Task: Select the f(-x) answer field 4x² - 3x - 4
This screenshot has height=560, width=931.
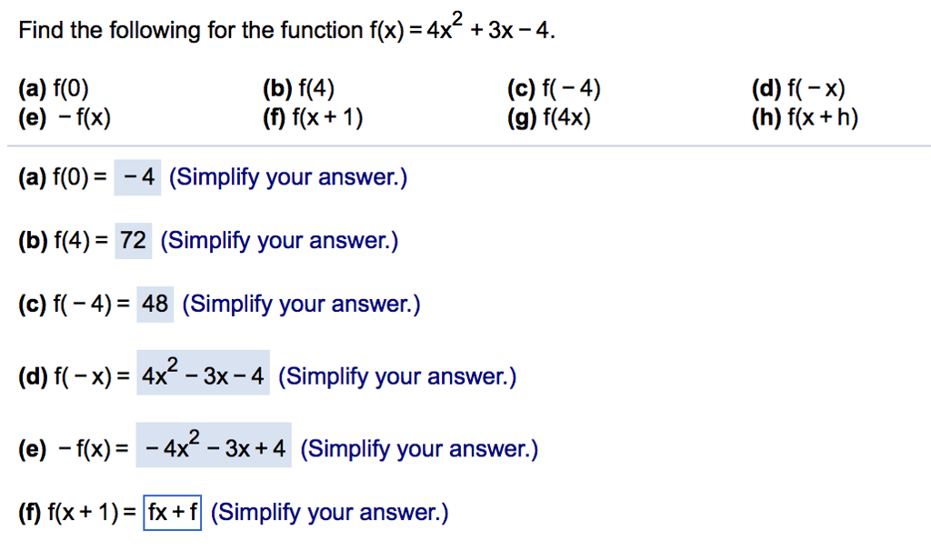Action: click(203, 373)
